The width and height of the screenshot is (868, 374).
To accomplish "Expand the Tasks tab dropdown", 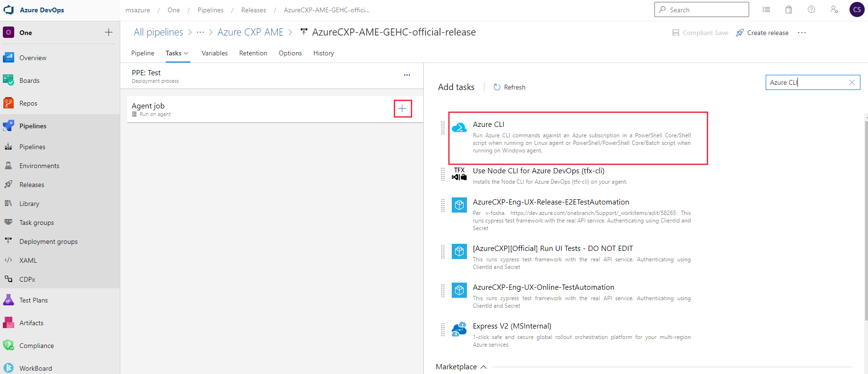I will click(x=186, y=53).
